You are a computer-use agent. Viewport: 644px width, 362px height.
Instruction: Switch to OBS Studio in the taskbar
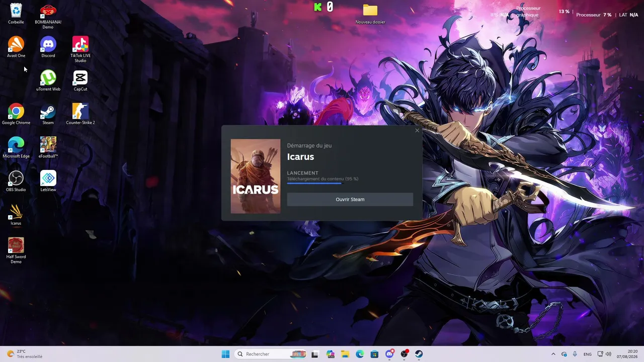pyautogui.click(x=404, y=354)
